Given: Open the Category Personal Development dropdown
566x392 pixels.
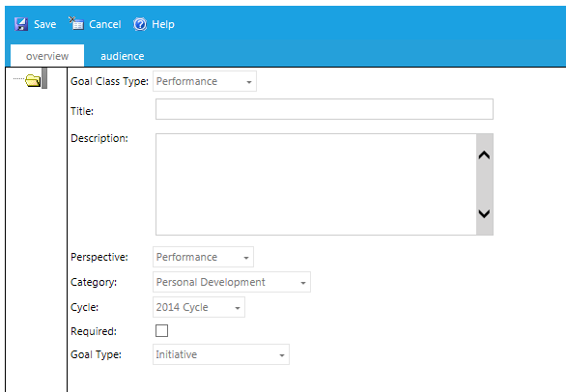Looking at the screenshot, I should [x=232, y=282].
